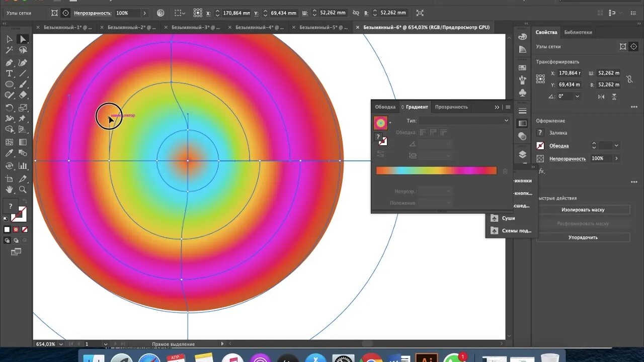The width and height of the screenshot is (644, 362).
Task: Select the Magic Wand tool
Action: point(9,50)
